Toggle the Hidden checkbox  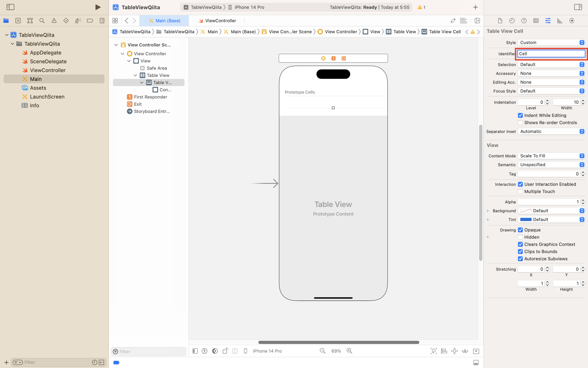520,237
